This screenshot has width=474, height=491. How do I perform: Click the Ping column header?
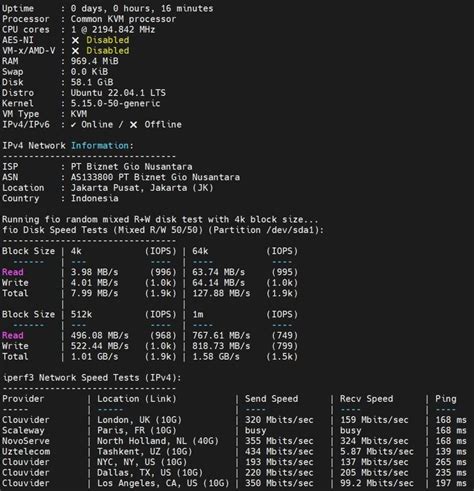click(446, 399)
